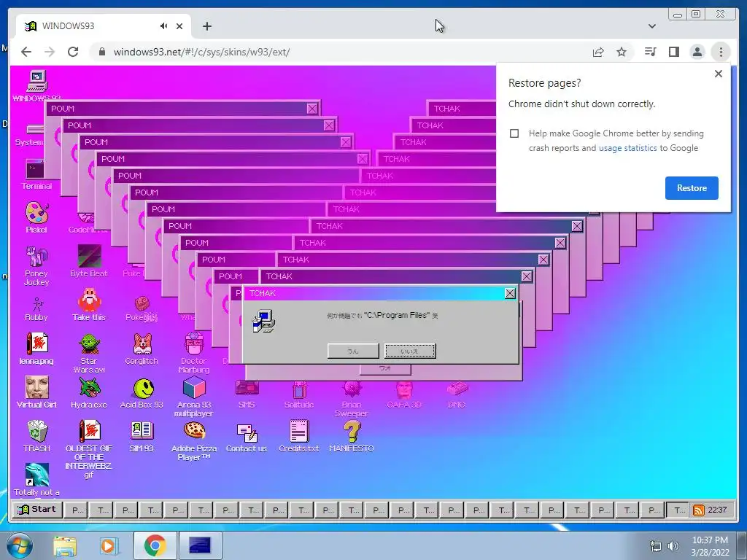
Task: Open Corglitch corgi icon
Action: coord(142,349)
